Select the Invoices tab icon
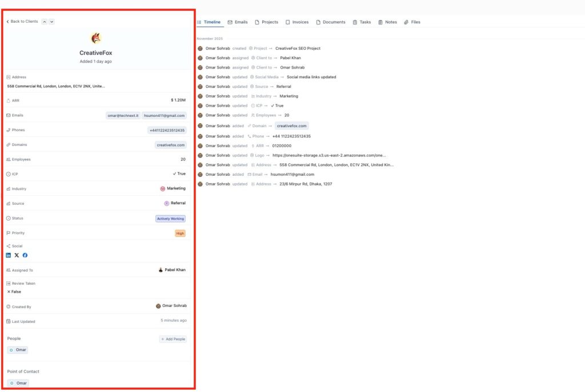This screenshot has height=392, width=585. (289, 22)
